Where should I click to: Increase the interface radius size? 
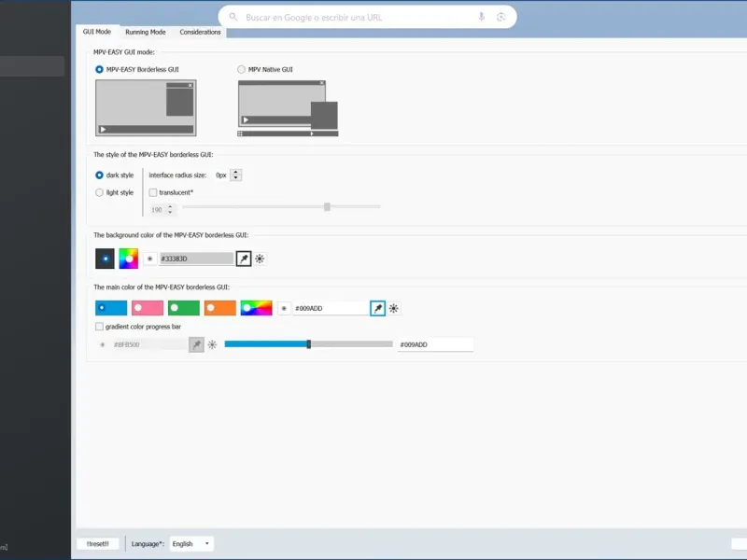coord(236,172)
